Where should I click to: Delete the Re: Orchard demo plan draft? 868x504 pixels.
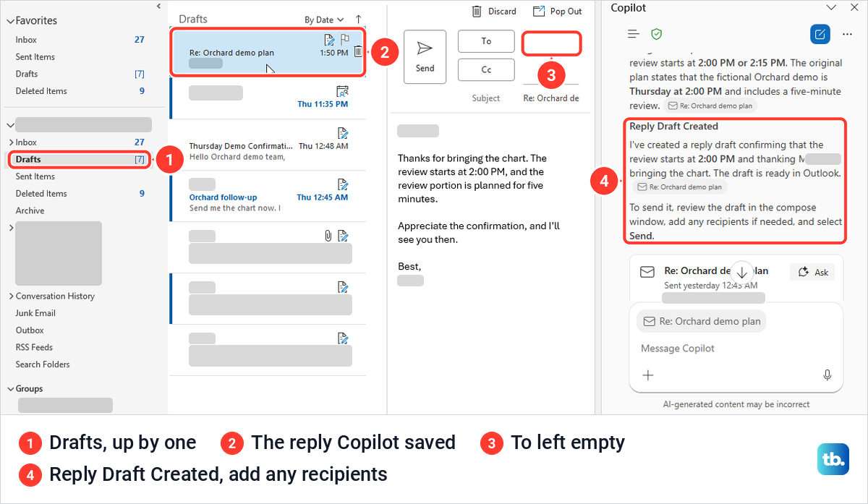(x=358, y=52)
